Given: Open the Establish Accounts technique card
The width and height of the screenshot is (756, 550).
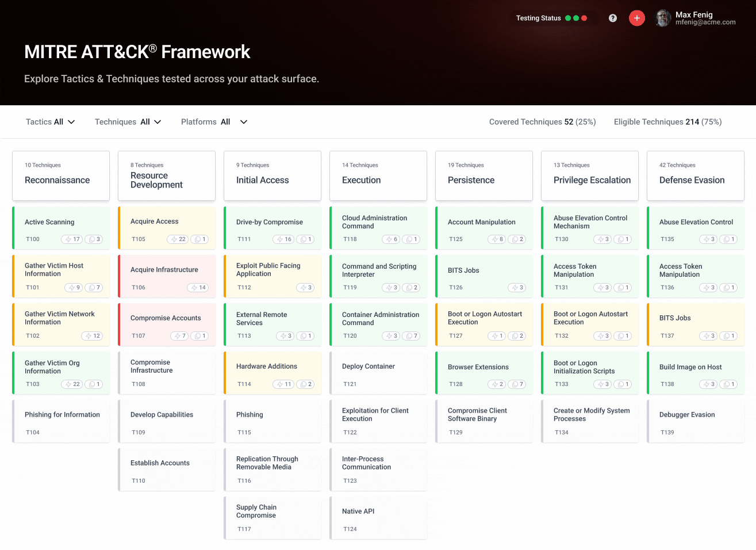Looking at the screenshot, I should pos(167,470).
